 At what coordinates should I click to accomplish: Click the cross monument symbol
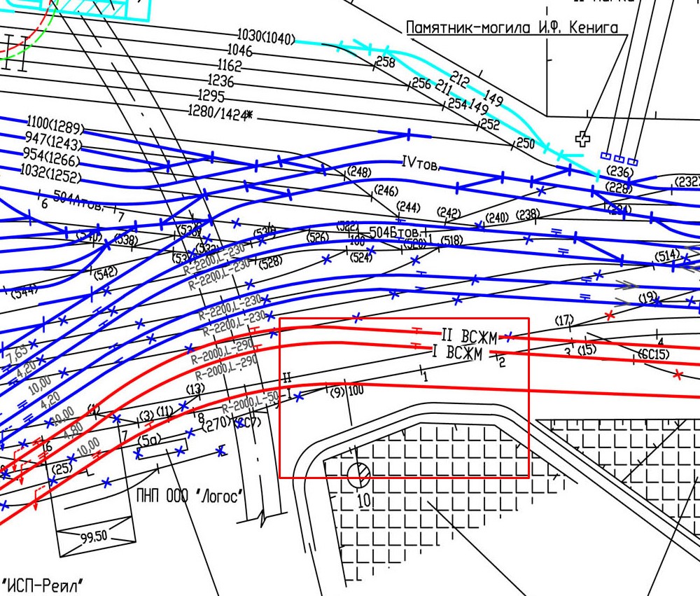coord(582,138)
